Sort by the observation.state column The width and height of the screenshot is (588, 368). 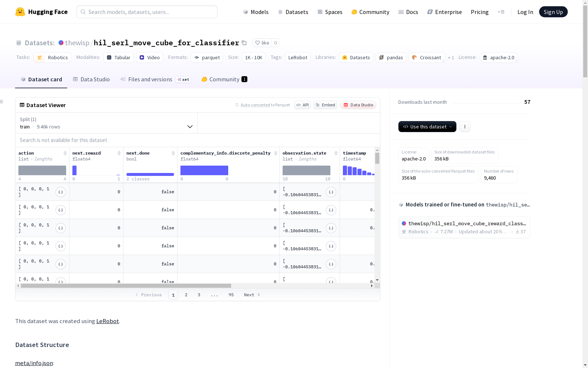click(336, 153)
